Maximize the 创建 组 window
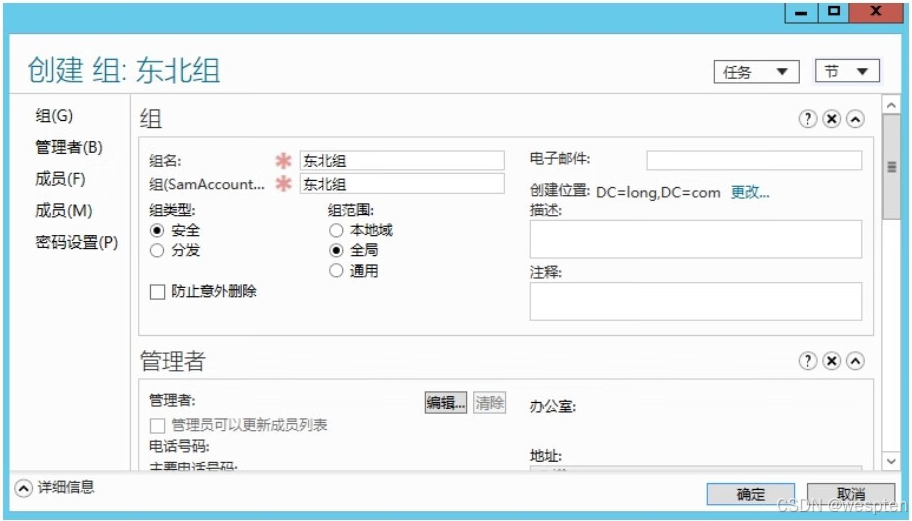The width and height of the screenshot is (912, 521). point(834,12)
